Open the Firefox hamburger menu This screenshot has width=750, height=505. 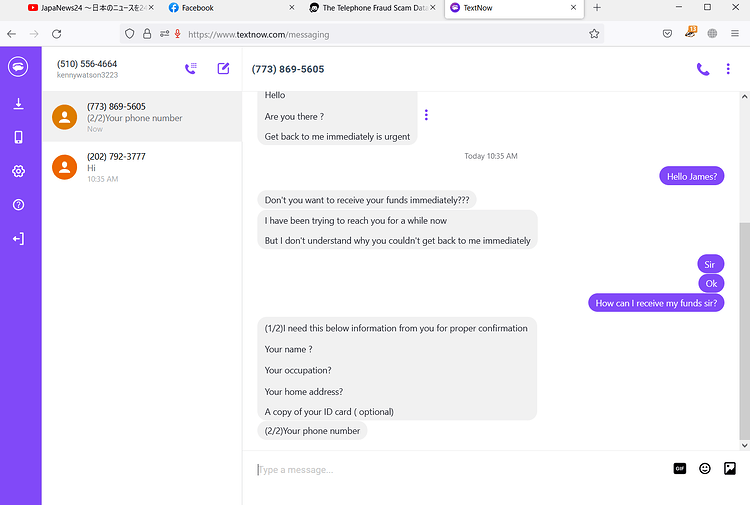735,33
